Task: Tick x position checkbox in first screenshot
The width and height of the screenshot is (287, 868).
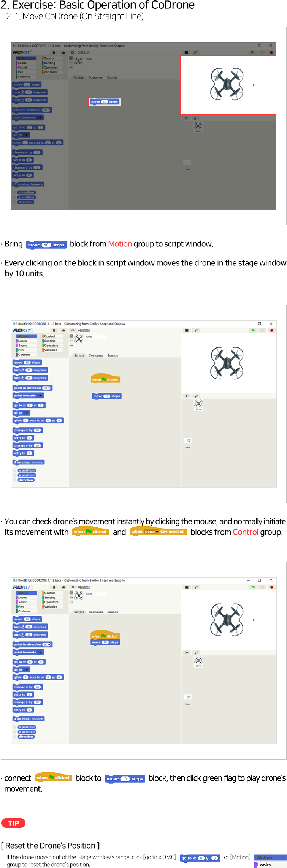Action: [x=14, y=193]
